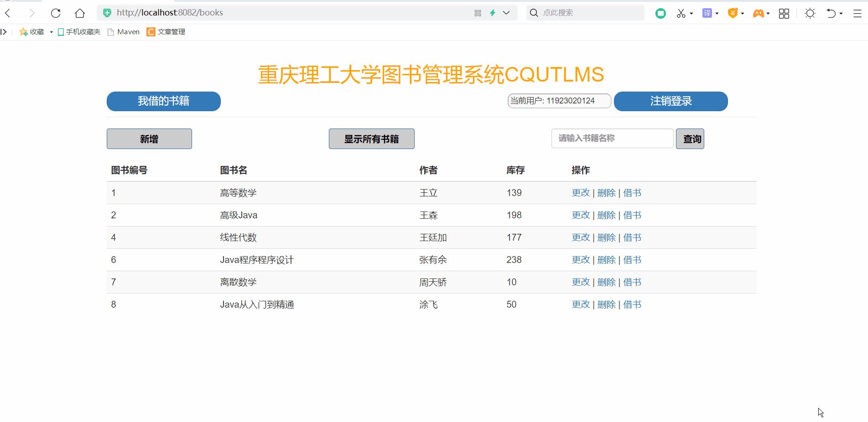Expand the scissors tool dropdown arrow
Screen dimensions: 868x422
pyautogui.click(x=691, y=14)
